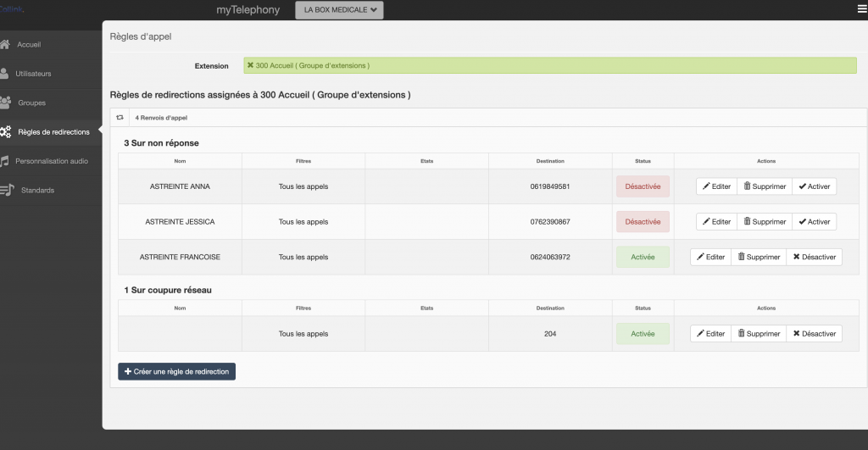
Task: Open the Personnalisation audio menu item
Action: [x=51, y=161]
